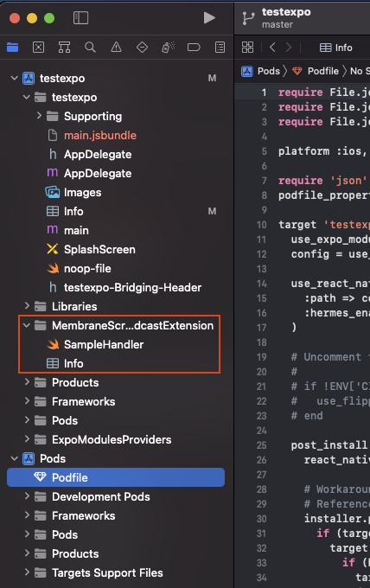
Task: Open the Symbol navigator
Action: [x=64, y=48]
